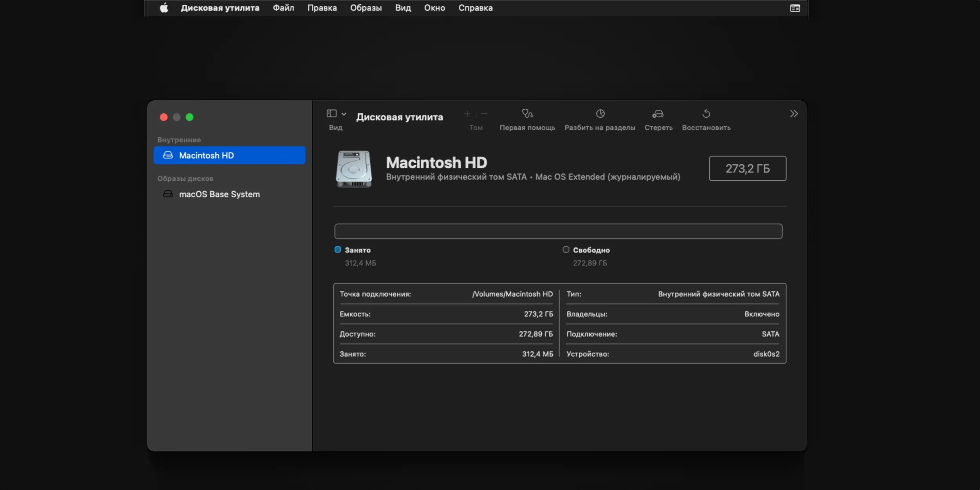Expand the View dropdown chevron
The image size is (980, 490).
pos(344,114)
